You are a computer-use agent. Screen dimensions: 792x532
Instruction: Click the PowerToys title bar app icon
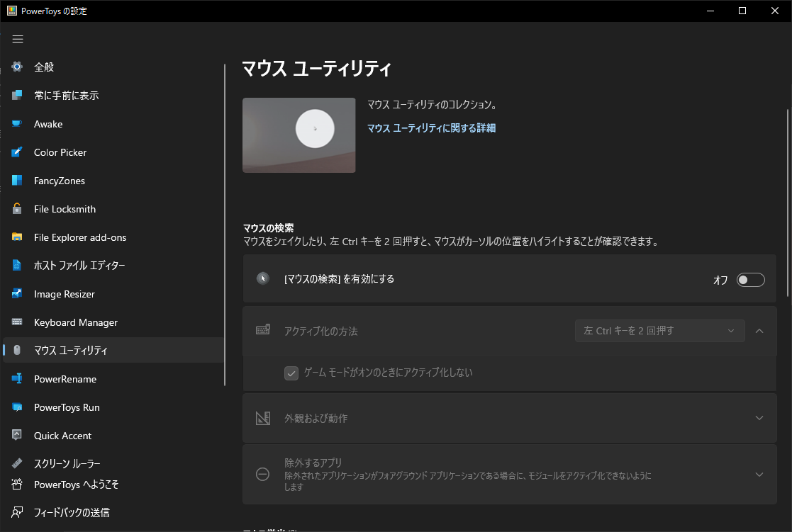(x=11, y=11)
